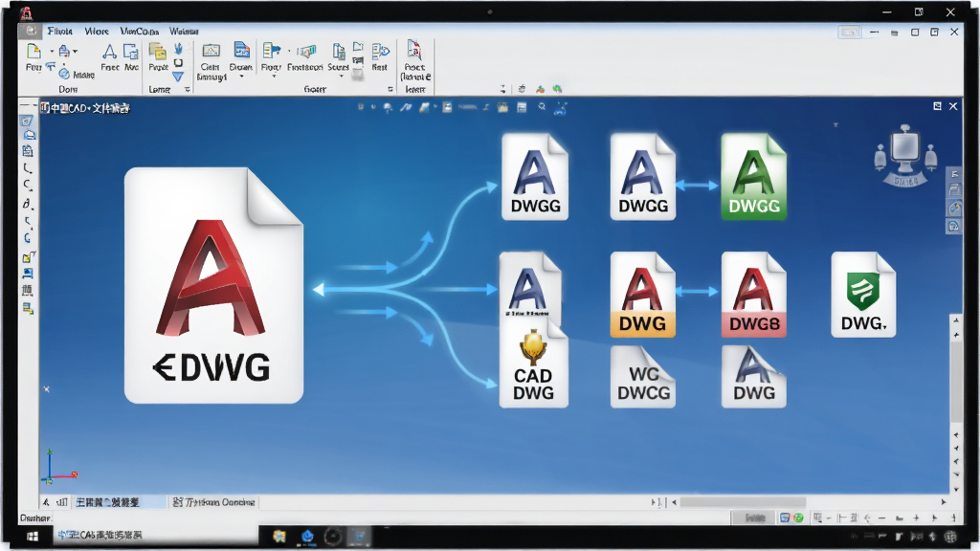This screenshot has height=551, width=980.
Task: Open the Lemg panel dialog launcher
Action: (187, 90)
